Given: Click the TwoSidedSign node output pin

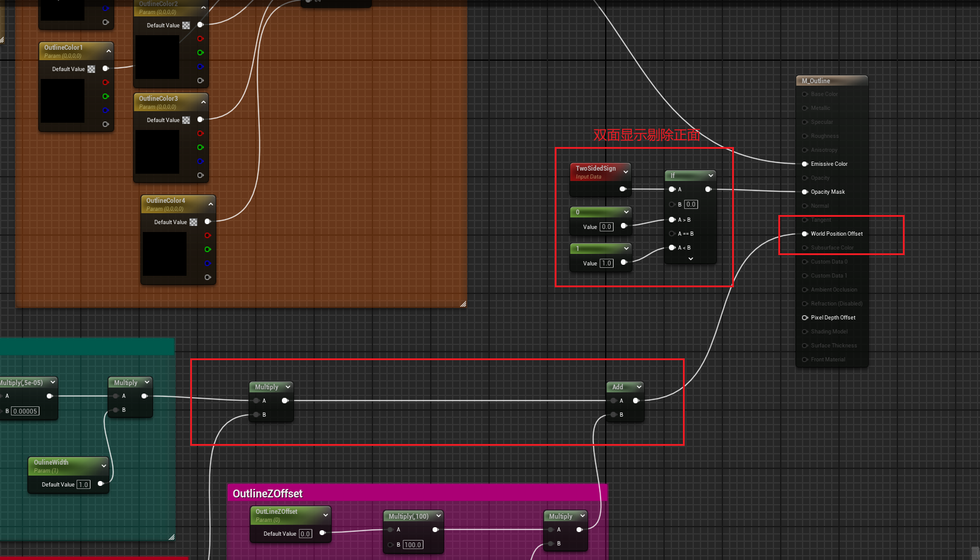Looking at the screenshot, I should 623,190.
